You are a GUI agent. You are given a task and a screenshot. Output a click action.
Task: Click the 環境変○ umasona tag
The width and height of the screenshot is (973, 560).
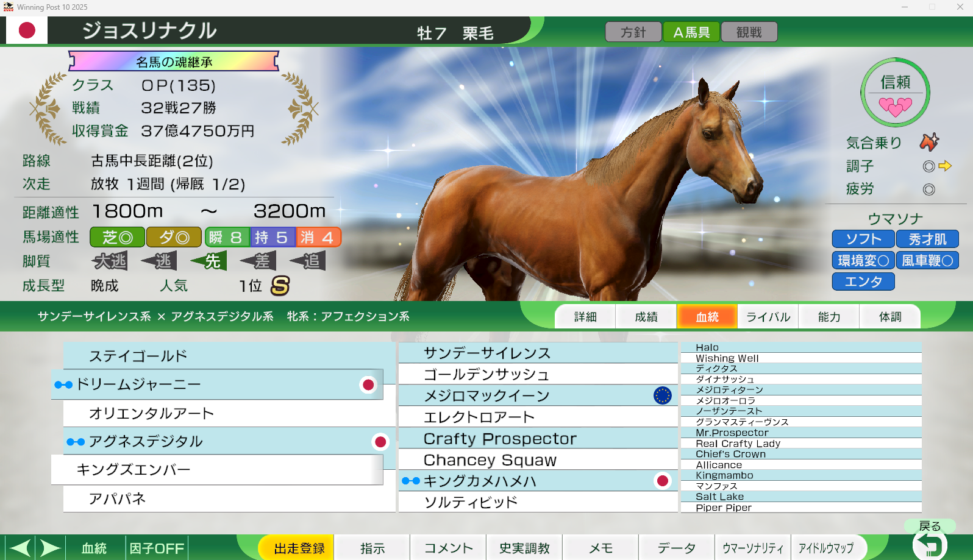[863, 260]
